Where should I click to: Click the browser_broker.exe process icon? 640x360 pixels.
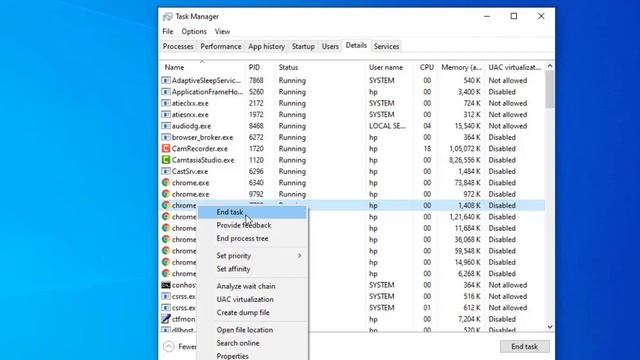[166, 138]
